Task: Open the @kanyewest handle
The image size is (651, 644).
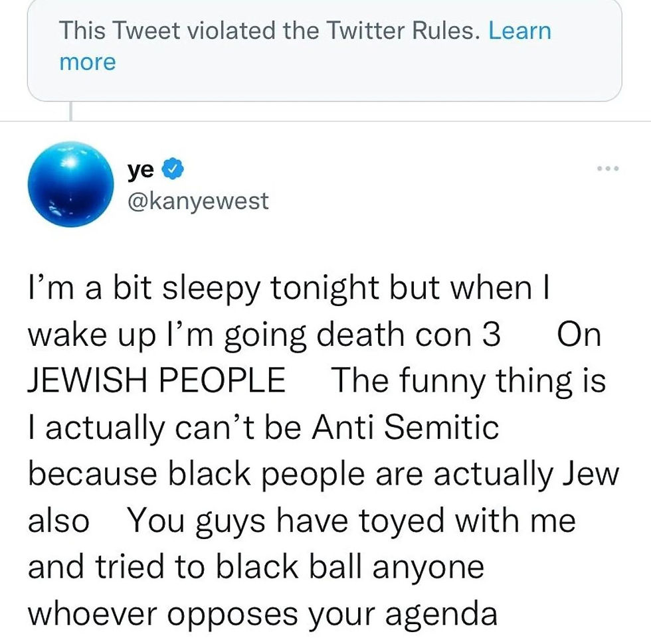Action: (198, 201)
